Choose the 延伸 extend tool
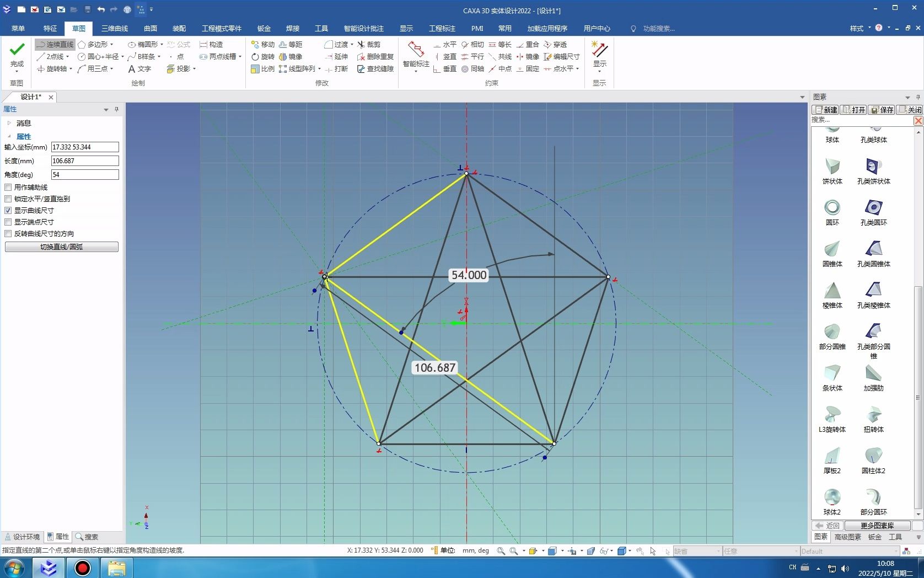Screen dimensions: 924x578 [x=336, y=56]
